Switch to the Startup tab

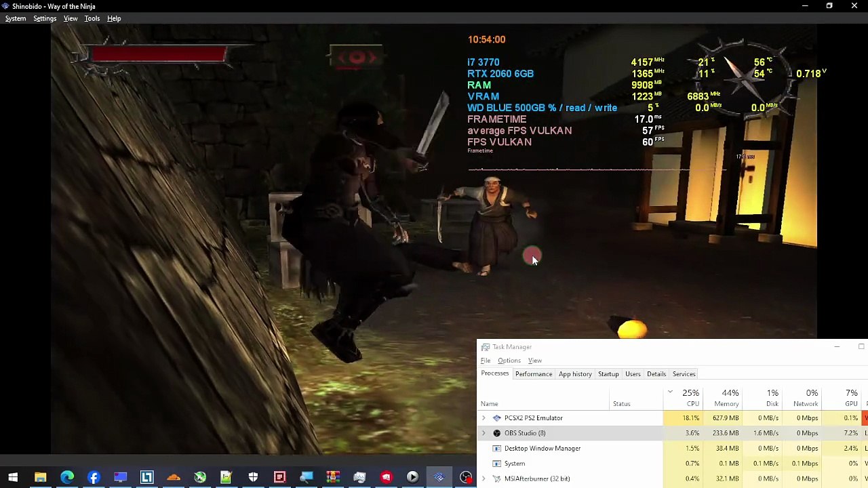[608, 374]
